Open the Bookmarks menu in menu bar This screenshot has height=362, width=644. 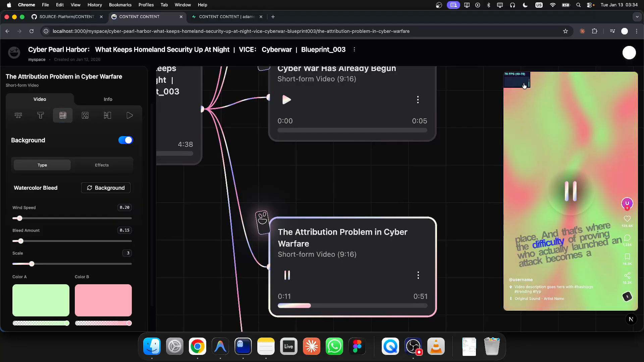(x=120, y=5)
